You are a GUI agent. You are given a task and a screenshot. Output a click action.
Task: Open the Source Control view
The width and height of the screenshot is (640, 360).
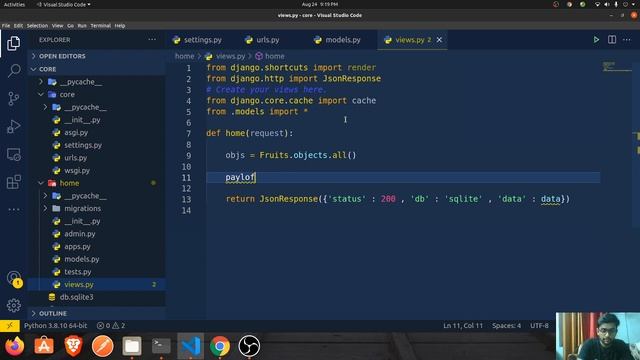pyautogui.click(x=13, y=99)
